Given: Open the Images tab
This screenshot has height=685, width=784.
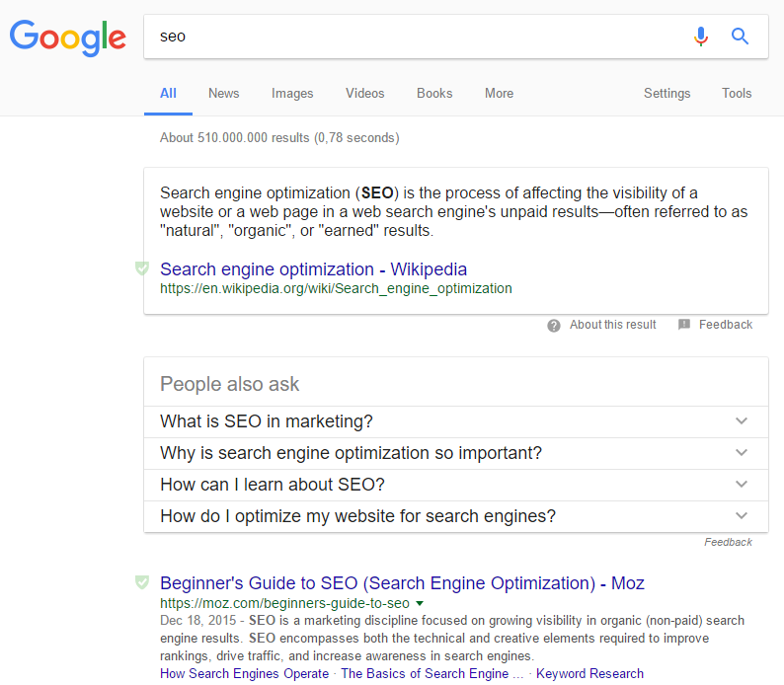Looking at the screenshot, I should click(x=292, y=94).
